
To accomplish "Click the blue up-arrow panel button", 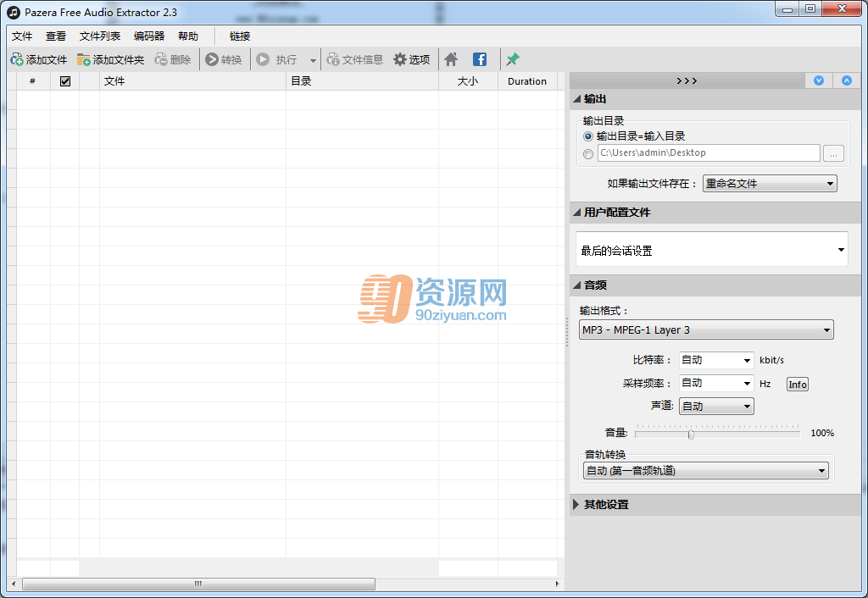I will point(847,80).
